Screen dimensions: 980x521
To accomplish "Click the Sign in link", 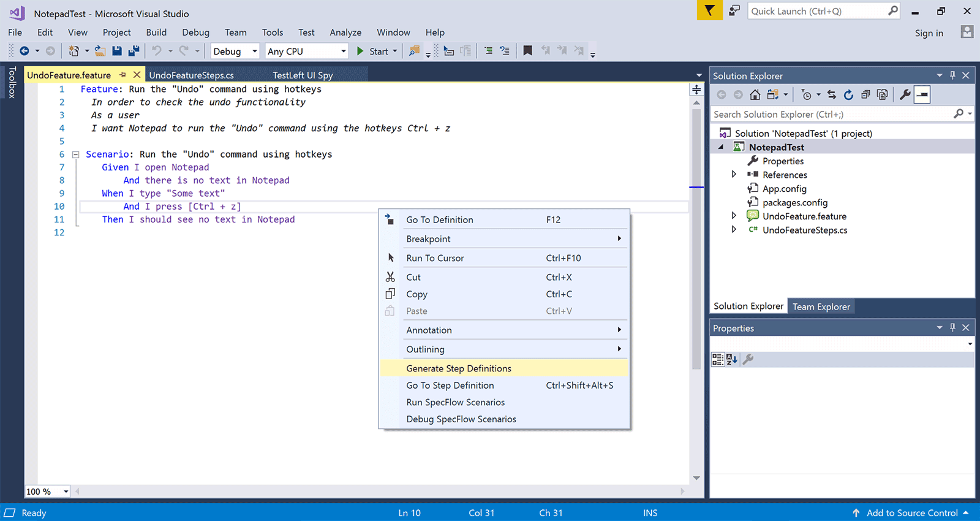I will 929,33.
